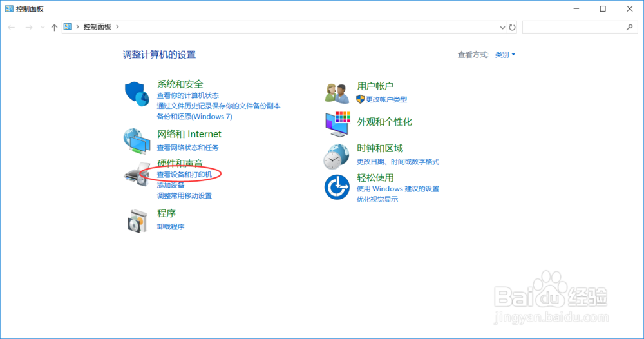Close the Control Panel window
The width and height of the screenshot is (644, 339).
coord(630,8)
